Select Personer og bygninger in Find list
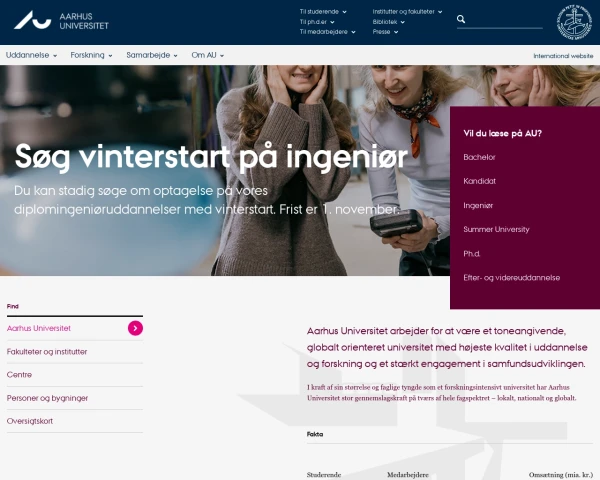The height and width of the screenshot is (480, 600). 47,398
